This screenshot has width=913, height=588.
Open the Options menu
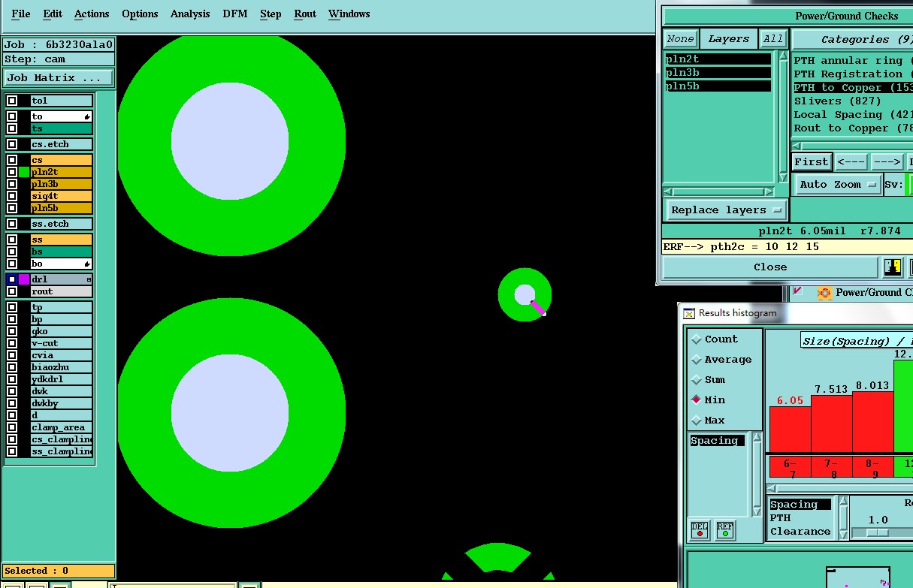(140, 14)
